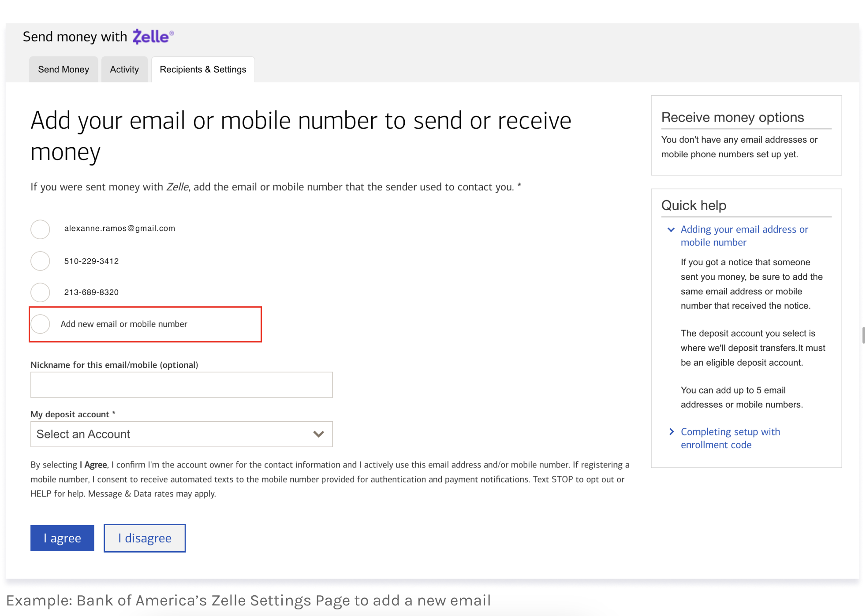Viewport: 866px width, 616px height.
Task: Click the Receive money options heading
Action: tap(732, 117)
